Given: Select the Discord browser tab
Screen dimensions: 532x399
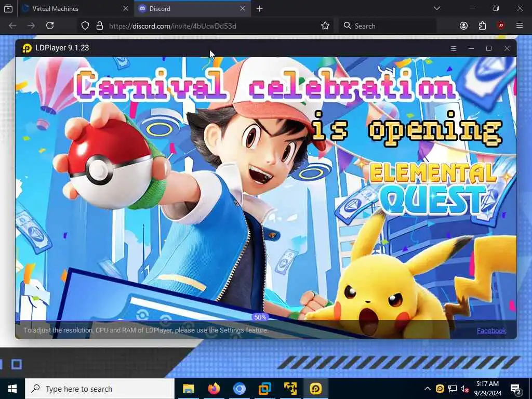Looking at the screenshot, I should [192, 8].
